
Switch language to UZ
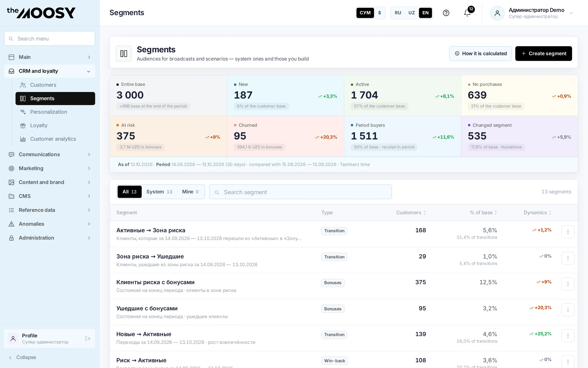pos(412,13)
